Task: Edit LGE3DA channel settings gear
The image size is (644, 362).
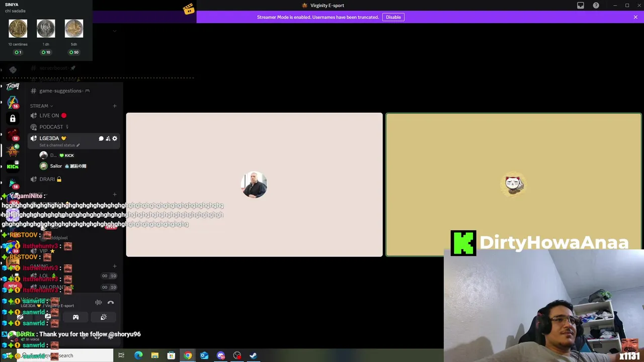Action: (x=115, y=138)
